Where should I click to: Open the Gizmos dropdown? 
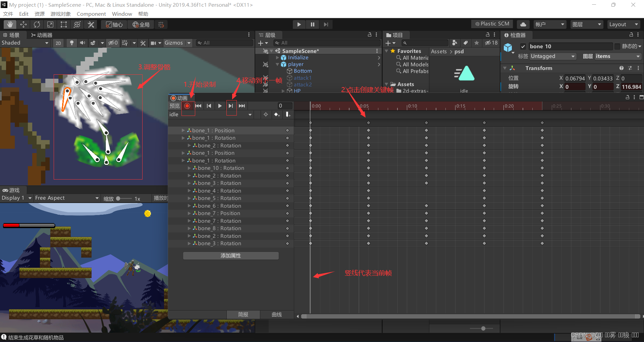[x=177, y=43]
